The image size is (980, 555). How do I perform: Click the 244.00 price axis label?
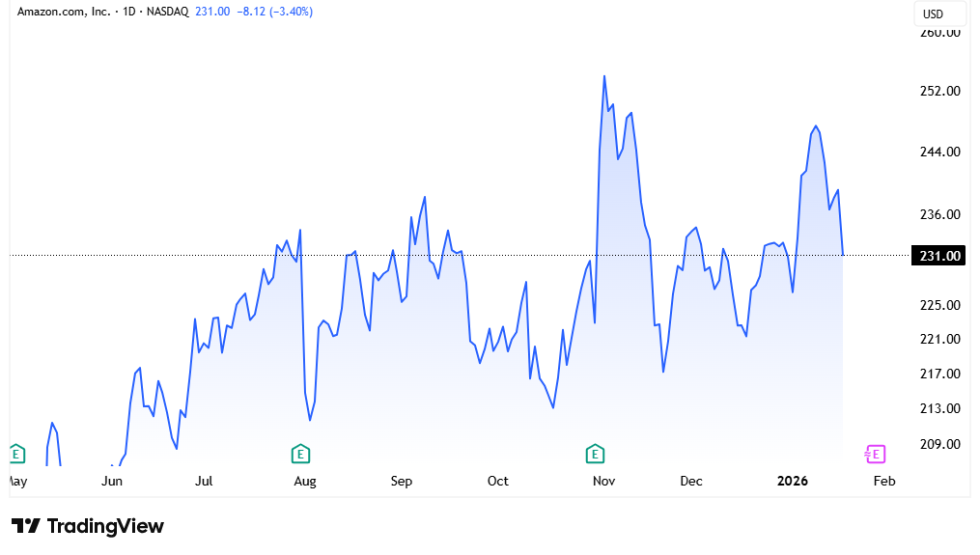pos(939,153)
